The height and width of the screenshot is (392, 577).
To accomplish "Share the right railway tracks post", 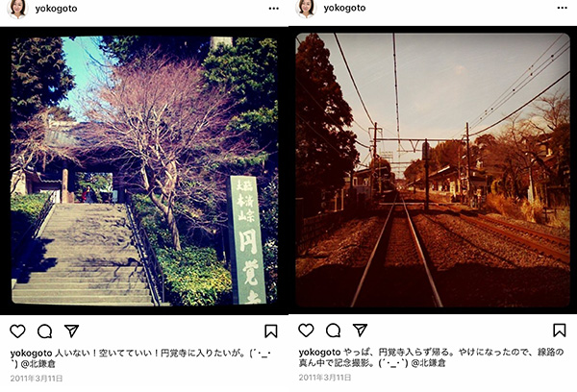I will tap(361, 330).
